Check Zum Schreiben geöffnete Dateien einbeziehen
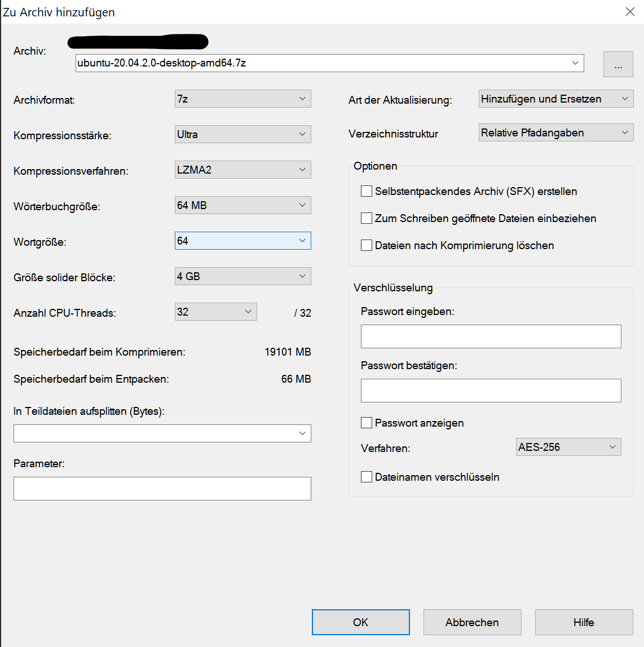The height and width of the screenshot is (647, 644). [x=367, y=218]
